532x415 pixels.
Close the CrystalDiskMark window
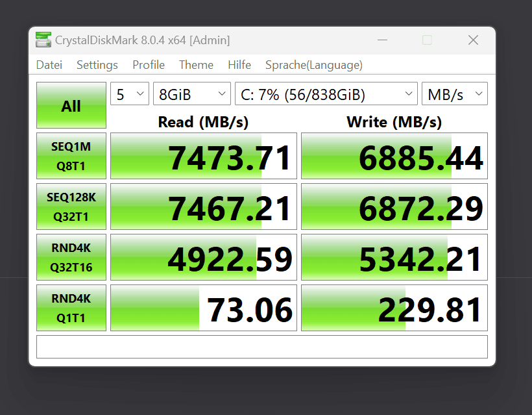coord(473,40)
